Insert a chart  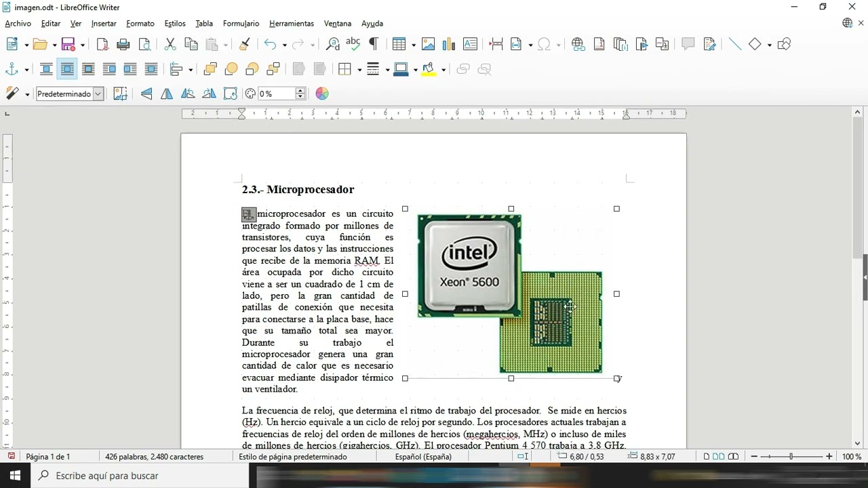449,44
